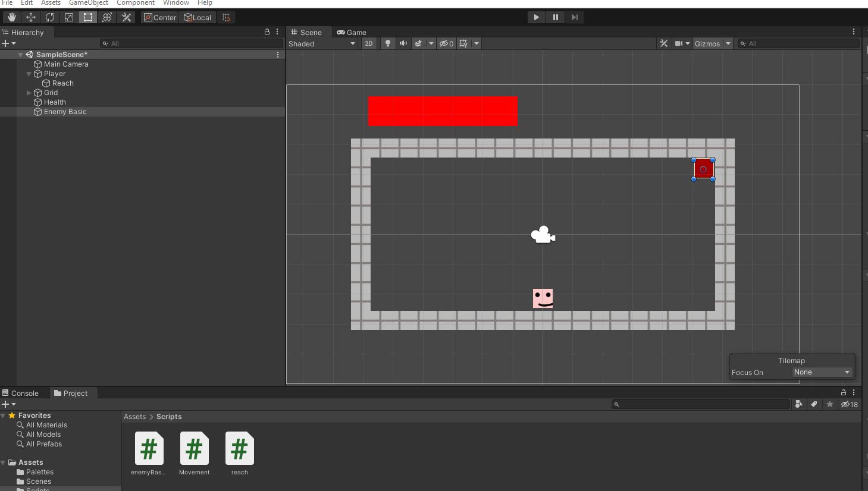Open scene component tools icon
Screen dimensions: 868x491
pos(664,43)
